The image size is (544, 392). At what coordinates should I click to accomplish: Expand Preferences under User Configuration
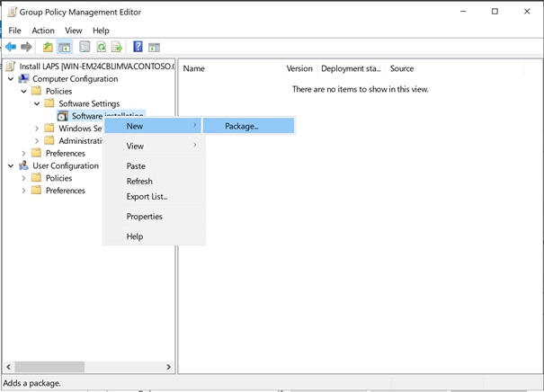point(23,191)
